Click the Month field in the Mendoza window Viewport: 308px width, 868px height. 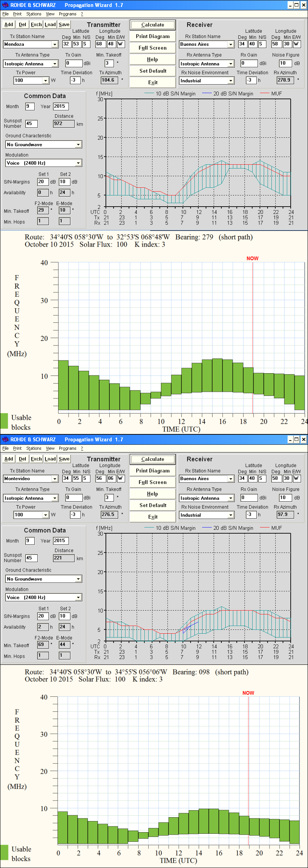pos(30,106)
